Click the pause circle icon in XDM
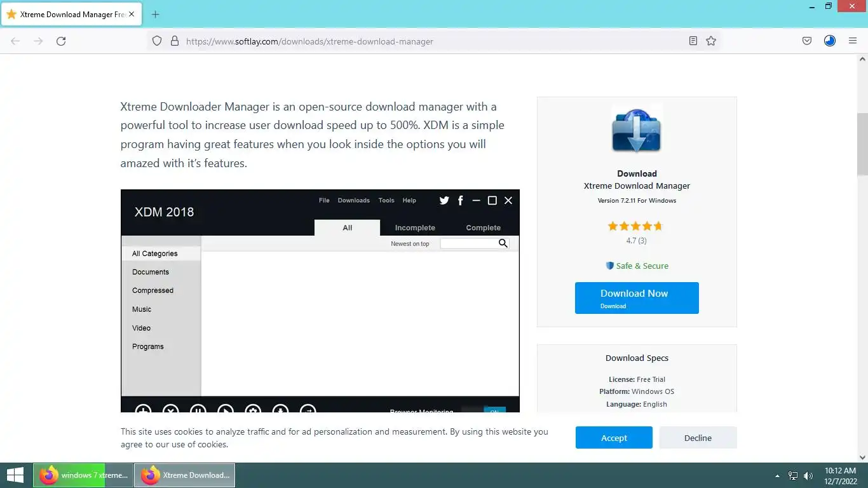The width and height of the screenshot is (868, 488). point(198,409)
